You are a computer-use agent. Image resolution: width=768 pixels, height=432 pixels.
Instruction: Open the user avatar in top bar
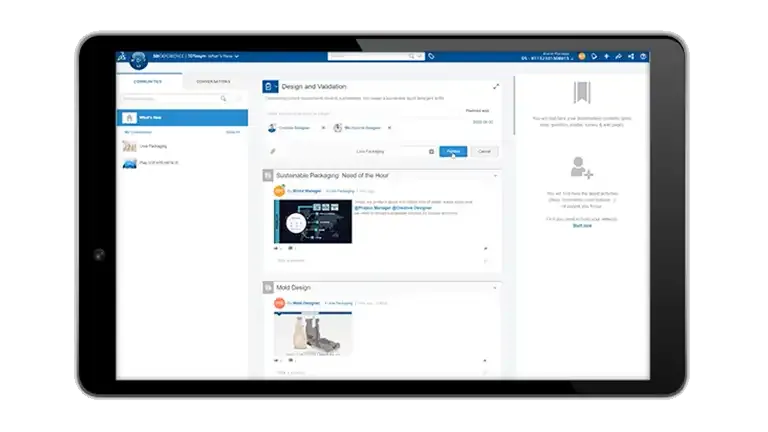point(582,56)
